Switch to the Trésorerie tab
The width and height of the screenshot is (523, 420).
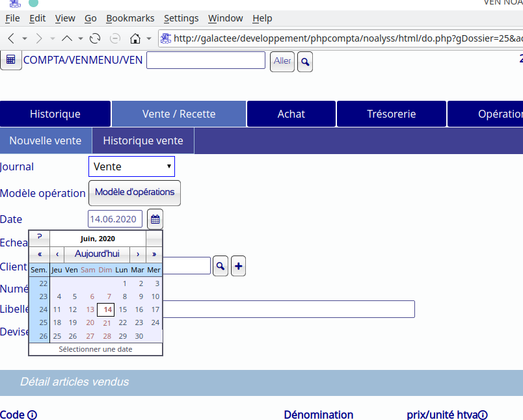tap(391, 114)
